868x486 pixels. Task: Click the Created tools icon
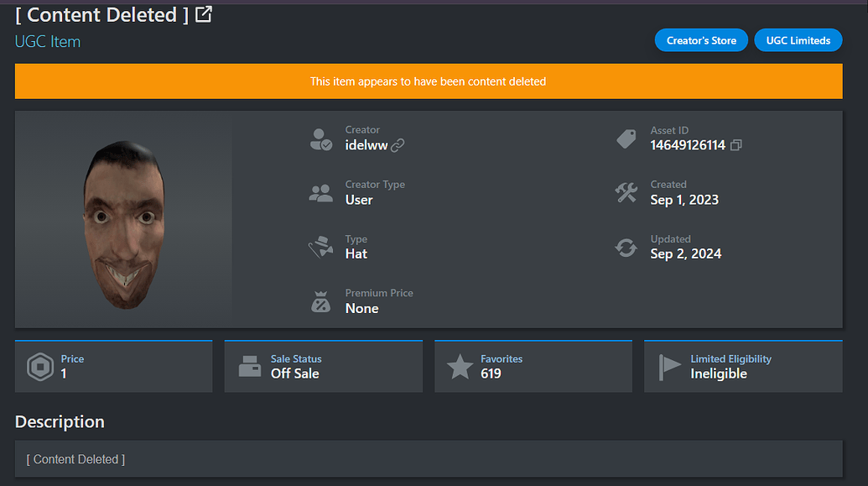[x=626, y=193]
